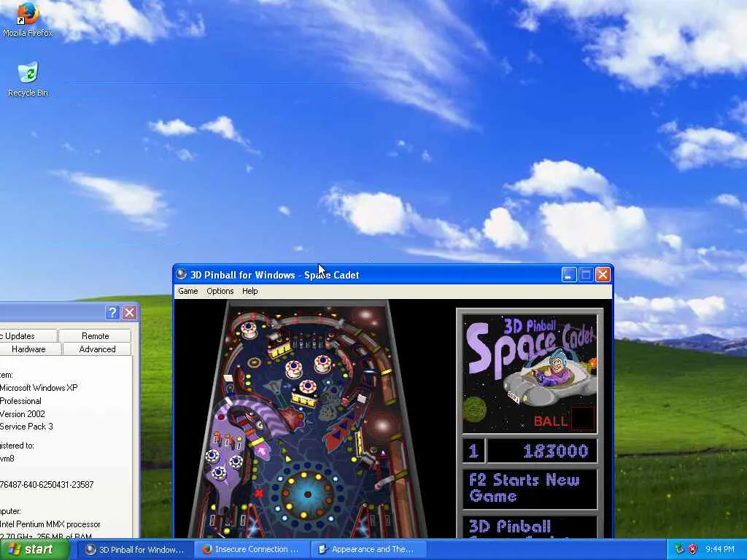The height and width of the screenshot is (560, 747).
Task: Click the Space Cadet logo artwork
Action: (530, 373)
